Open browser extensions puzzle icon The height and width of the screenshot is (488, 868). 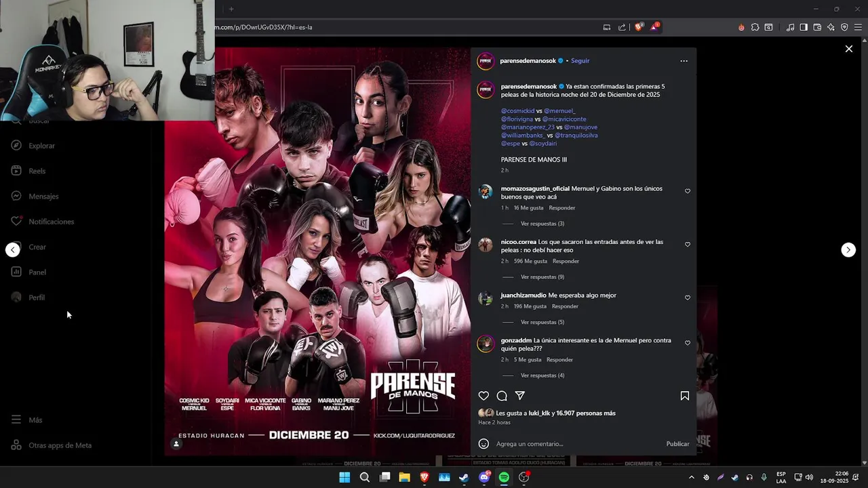755,27
